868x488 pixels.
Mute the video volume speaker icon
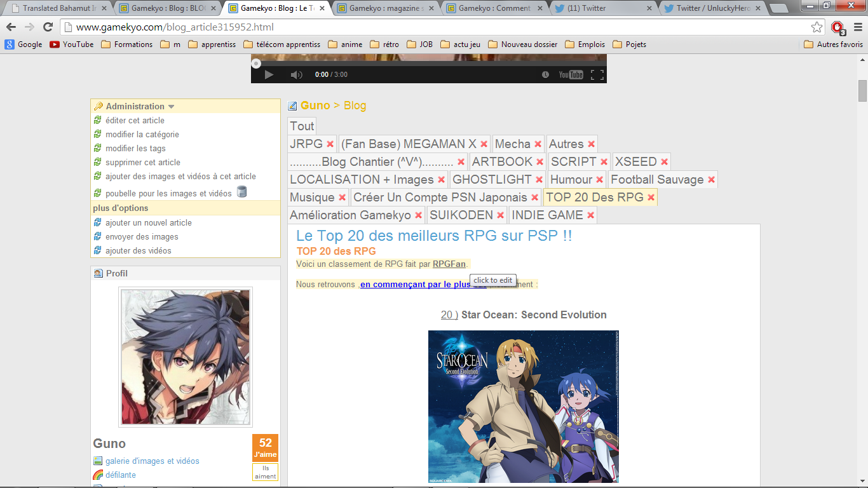pyautogui.click(x=296, y=75)
